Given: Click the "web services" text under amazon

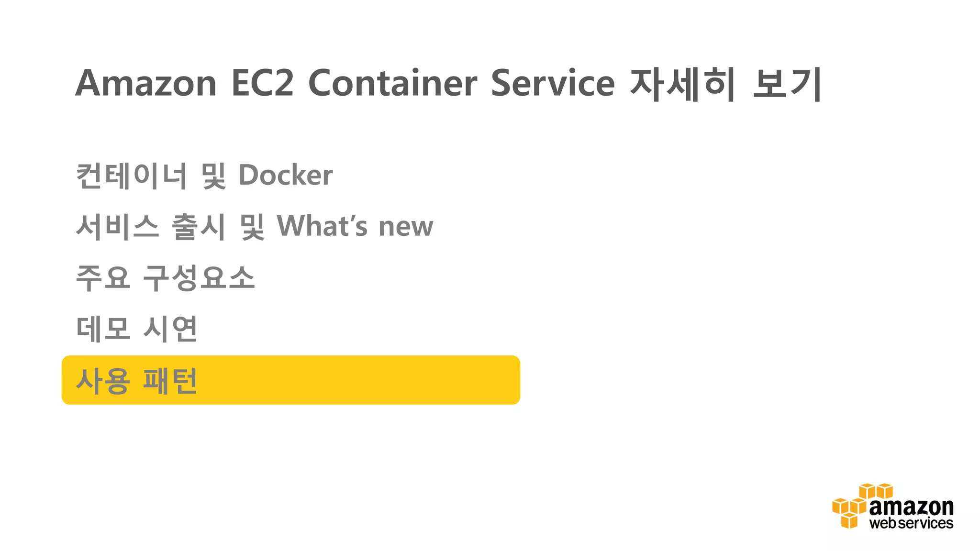Looking at the screenshot, I should point(911,523).
